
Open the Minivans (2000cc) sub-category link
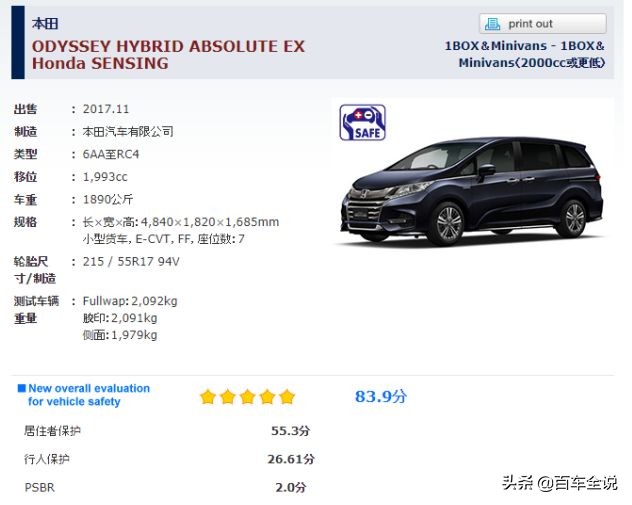[x=532, y=63]
